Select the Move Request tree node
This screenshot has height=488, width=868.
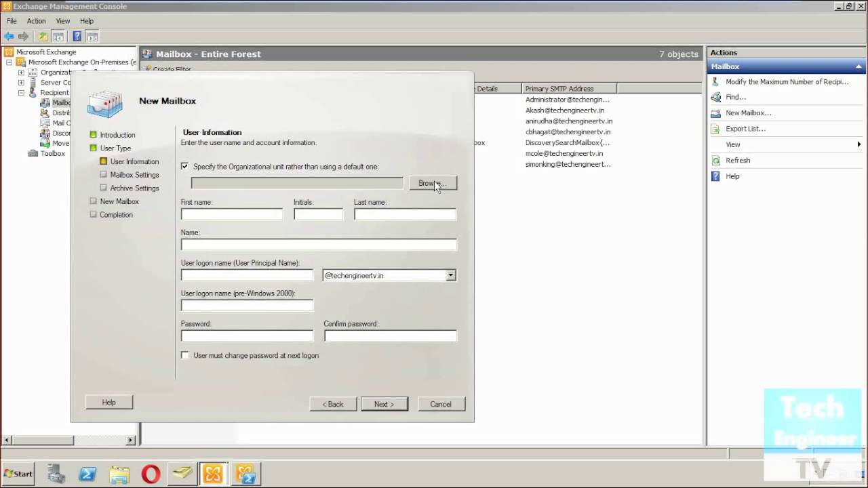click(56, 144)
